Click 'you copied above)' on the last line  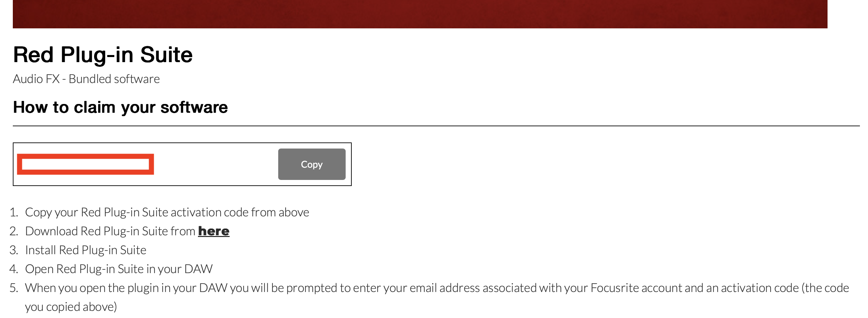coord(71,307)
